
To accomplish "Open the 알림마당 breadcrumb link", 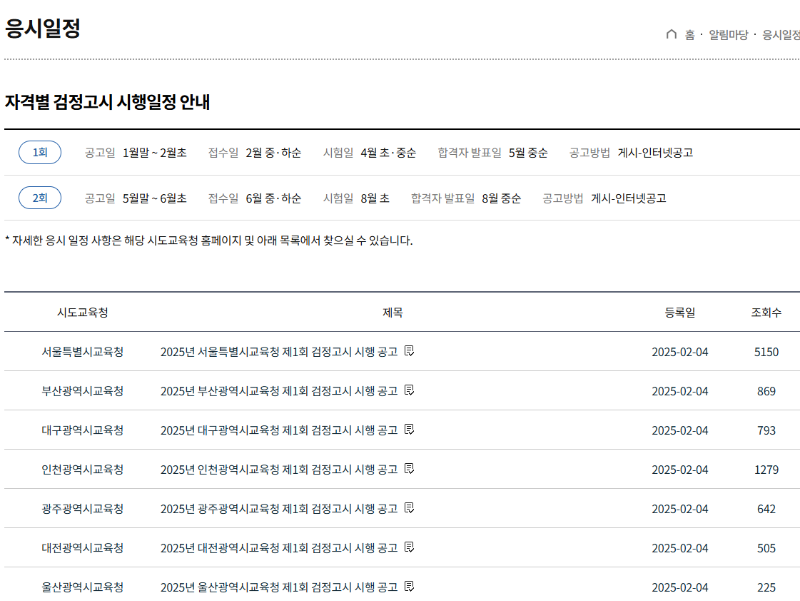I will pos(728,35).
